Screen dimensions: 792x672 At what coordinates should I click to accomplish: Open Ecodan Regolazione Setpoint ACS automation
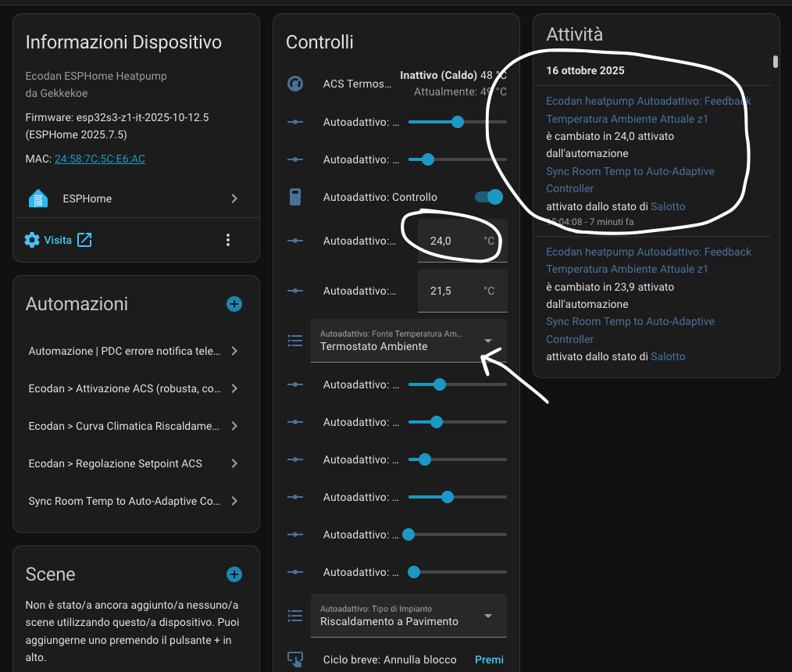pos(134,463)
